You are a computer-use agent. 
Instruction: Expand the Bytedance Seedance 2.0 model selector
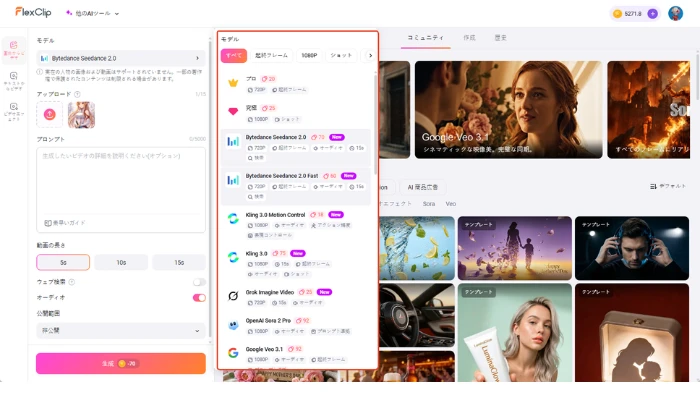[121, 58]
